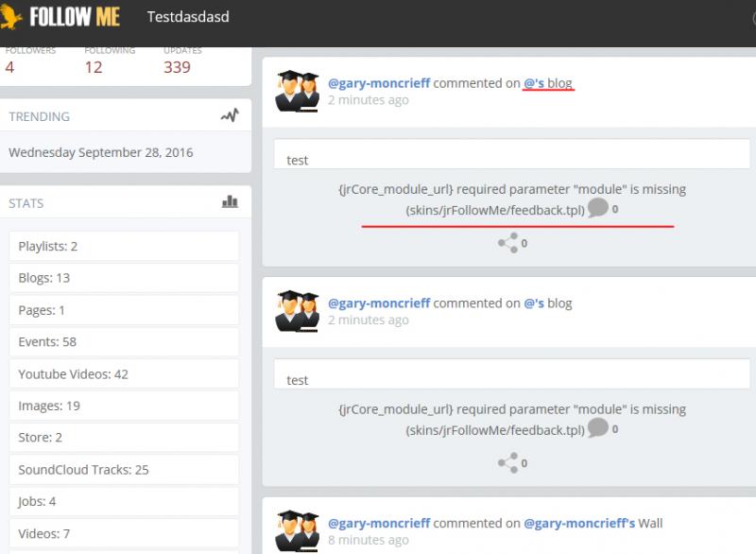756x554 pixels.
Task: Select Pages: 1 stat row
Action: 124,310
